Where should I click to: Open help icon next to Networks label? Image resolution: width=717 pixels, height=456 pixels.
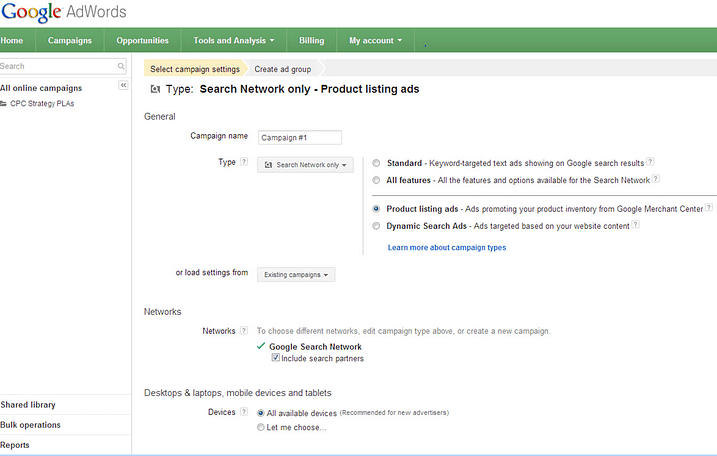click(x=244, y=330)
